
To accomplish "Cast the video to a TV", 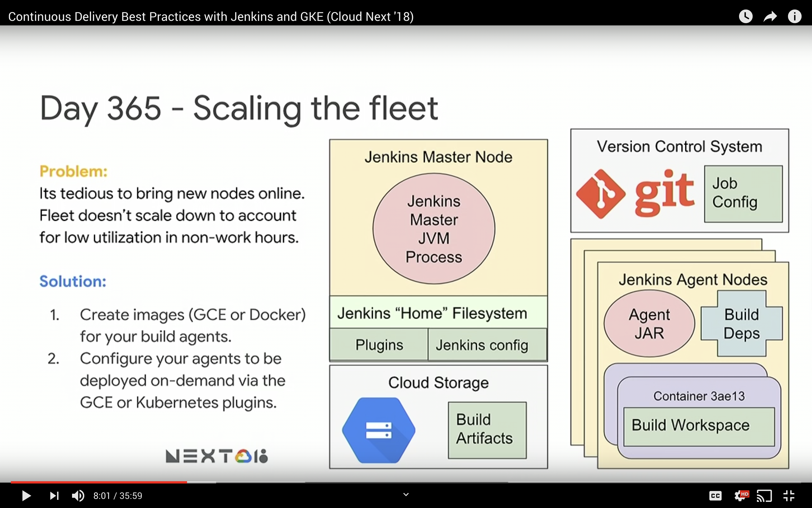I will pyautogui.click(x=764, y=496).
